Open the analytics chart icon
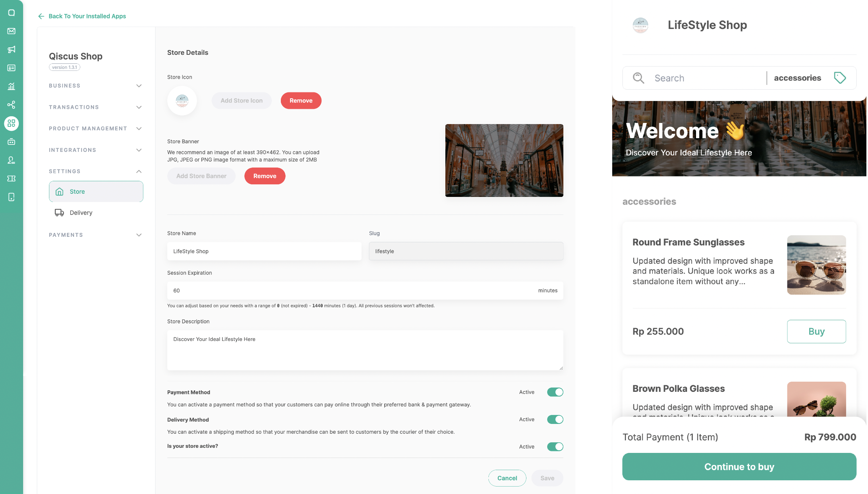This screenshot has width=868, height=494. pyautogui.click(x=11, y=86)
